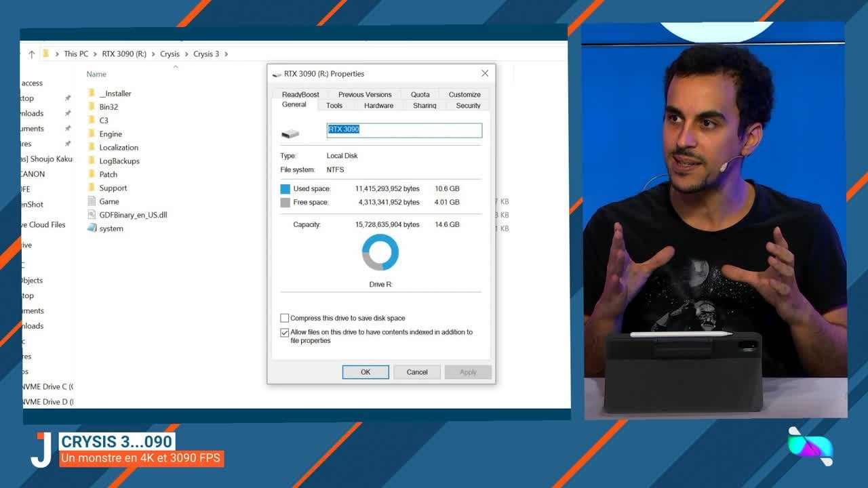Click the Name column header
The height and width of the screenshot is (488, 868).
96,74
